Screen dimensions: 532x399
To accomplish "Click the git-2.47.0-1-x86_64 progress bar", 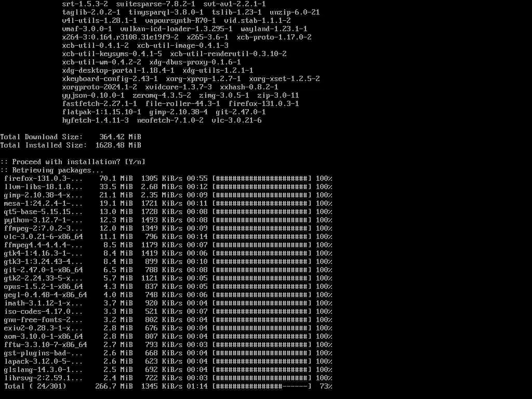I will point(262,270).
